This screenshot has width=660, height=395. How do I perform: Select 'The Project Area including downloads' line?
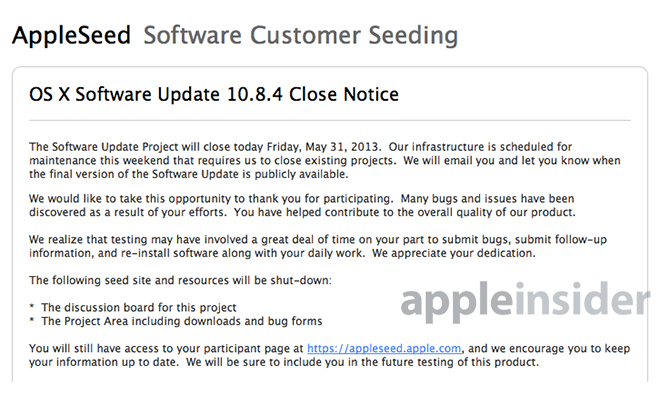point(181,321)
